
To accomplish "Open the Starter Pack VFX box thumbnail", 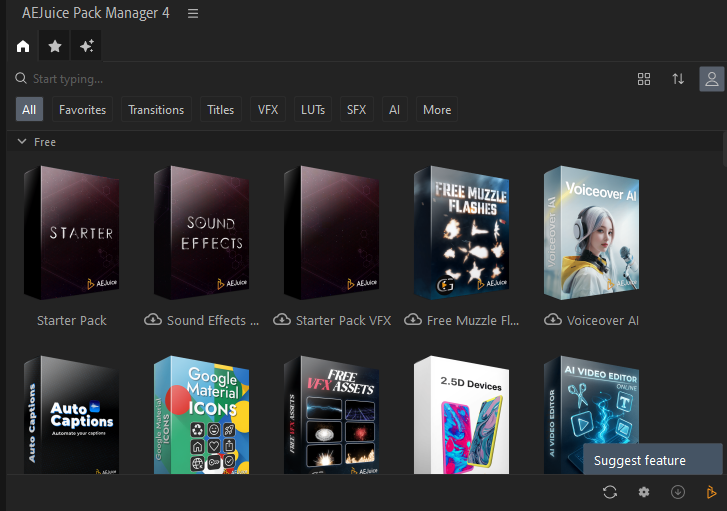I will point(332,232).
